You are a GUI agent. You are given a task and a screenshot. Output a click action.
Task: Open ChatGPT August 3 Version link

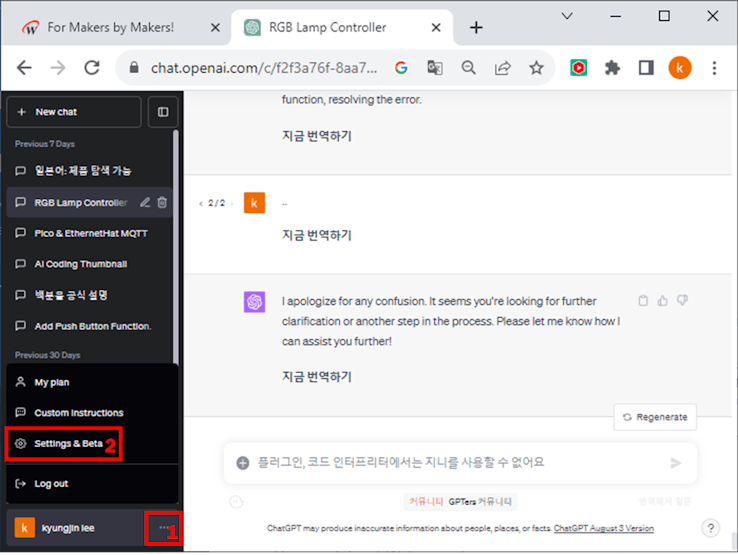[603, 528]
